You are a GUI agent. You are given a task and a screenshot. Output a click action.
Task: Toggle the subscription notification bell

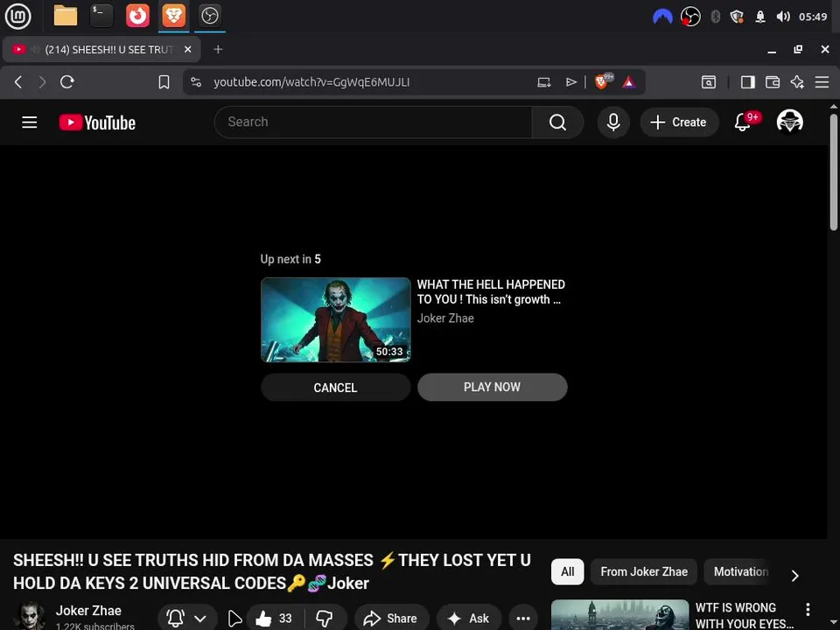pyautogui.click(x=176, y=619)
